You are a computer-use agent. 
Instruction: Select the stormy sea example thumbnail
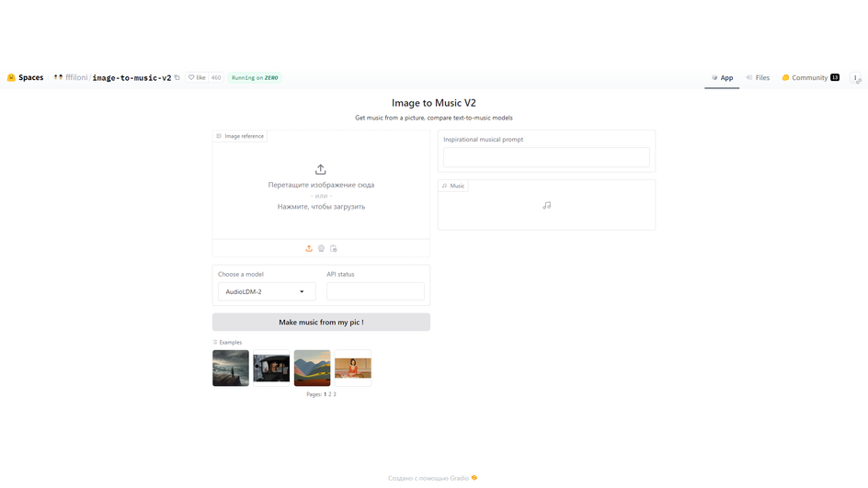[231, 368]
